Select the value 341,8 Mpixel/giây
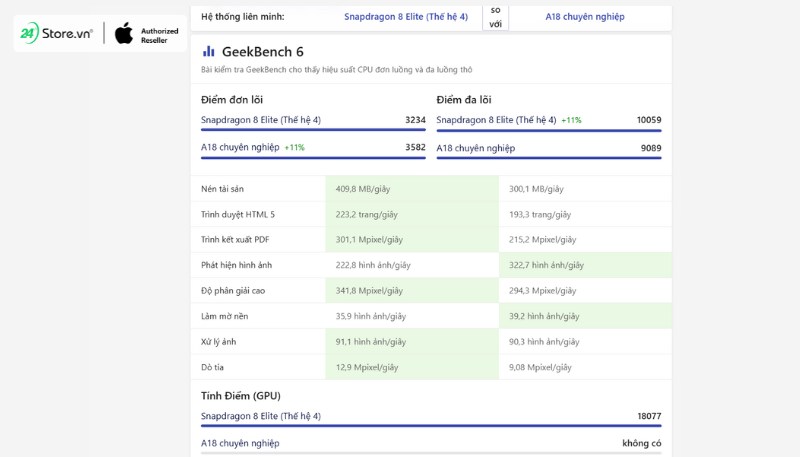 [x=369, y=291]
